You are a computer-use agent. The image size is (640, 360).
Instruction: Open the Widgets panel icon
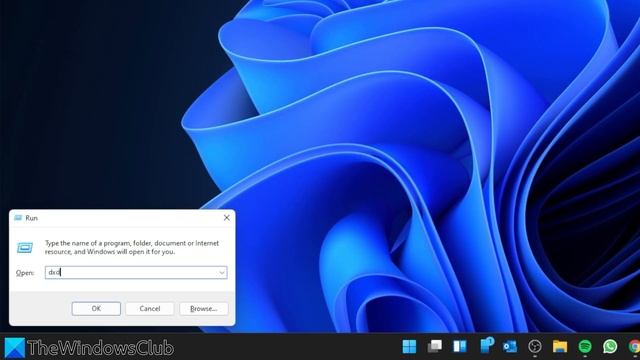460,347
